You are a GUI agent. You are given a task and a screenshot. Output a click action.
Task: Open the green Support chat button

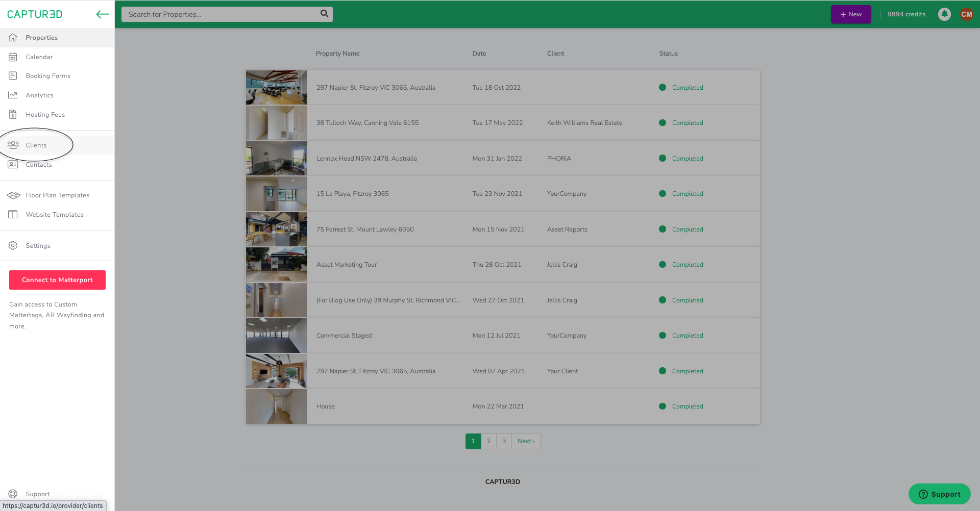coord(939,494)
